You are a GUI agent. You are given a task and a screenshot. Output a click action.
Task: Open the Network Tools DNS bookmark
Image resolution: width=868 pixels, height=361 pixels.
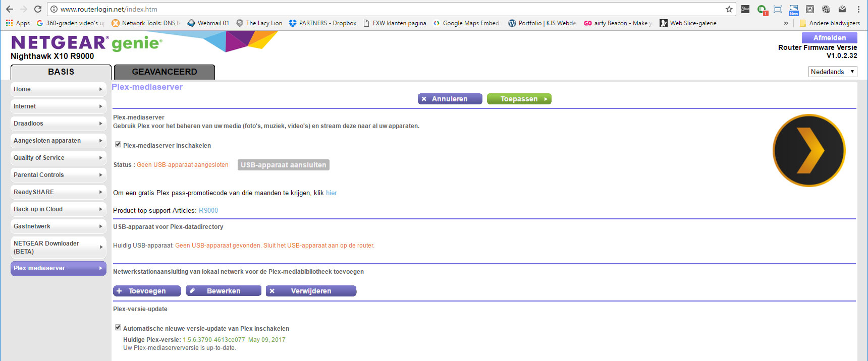pyautogui.click(x=146, y=23)
